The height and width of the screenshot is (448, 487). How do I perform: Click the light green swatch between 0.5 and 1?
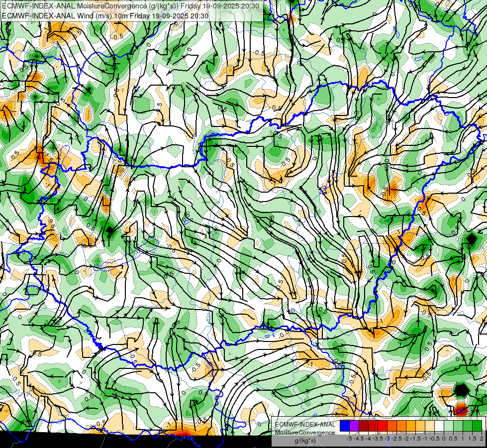458,426
